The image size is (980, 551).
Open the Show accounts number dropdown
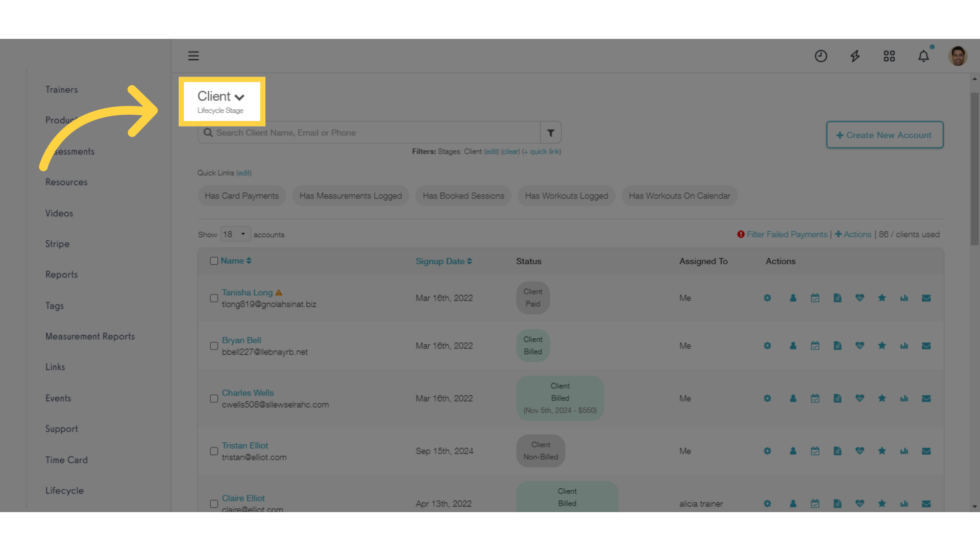[234, 234]
